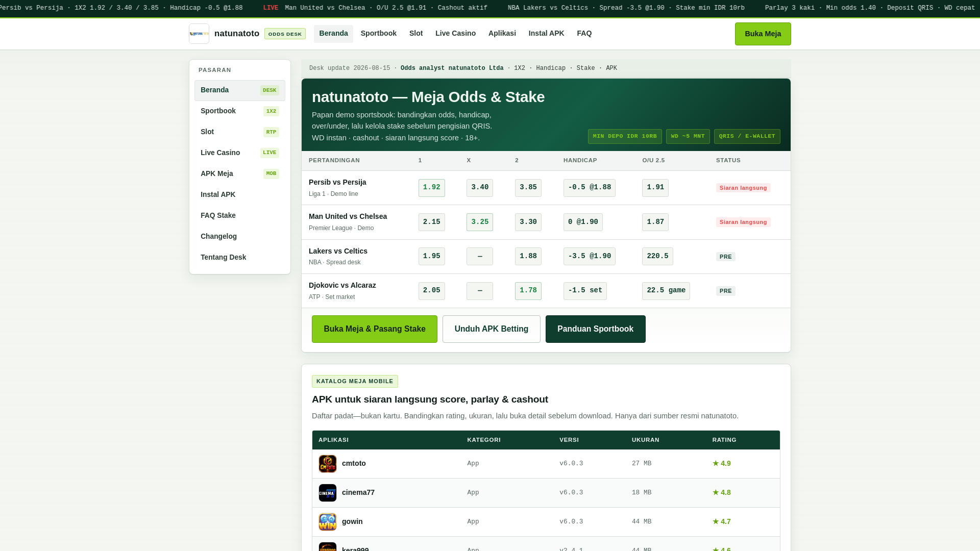This screenshot has height=551, width=980.
Task: Select Slot RTP in sidebar
Action: pos(240,132)
